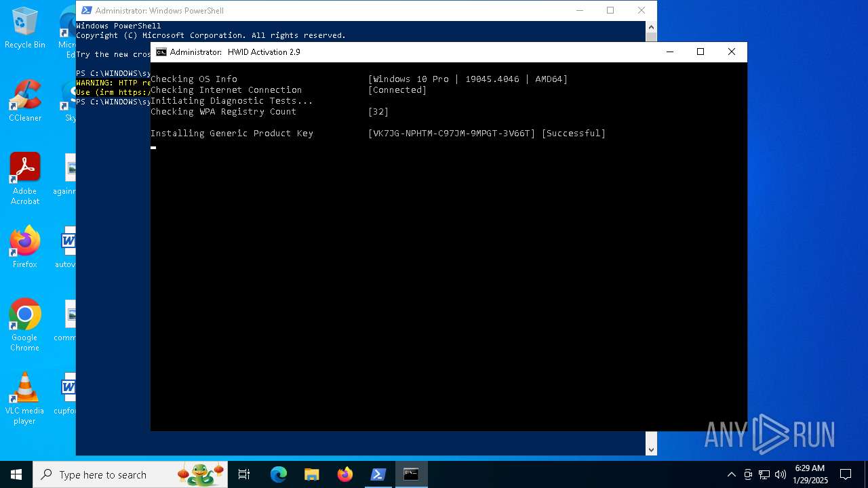Show hidden system tray icons
This screenshot has width=868, height=488.
point(731,474)
